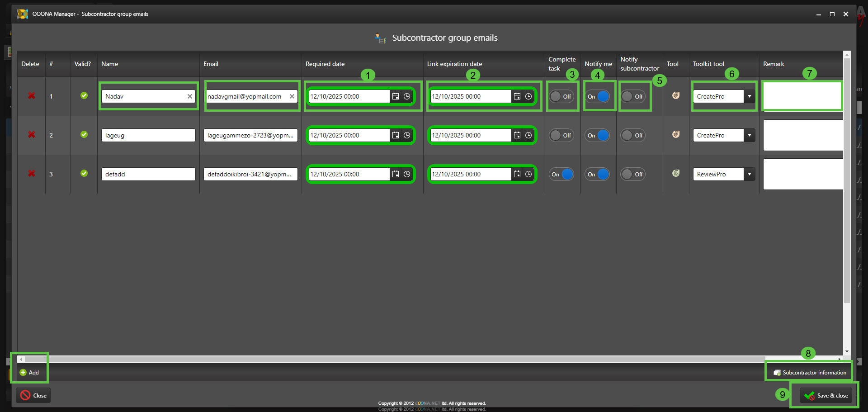Turn on Complete task for Nadav

561,96
